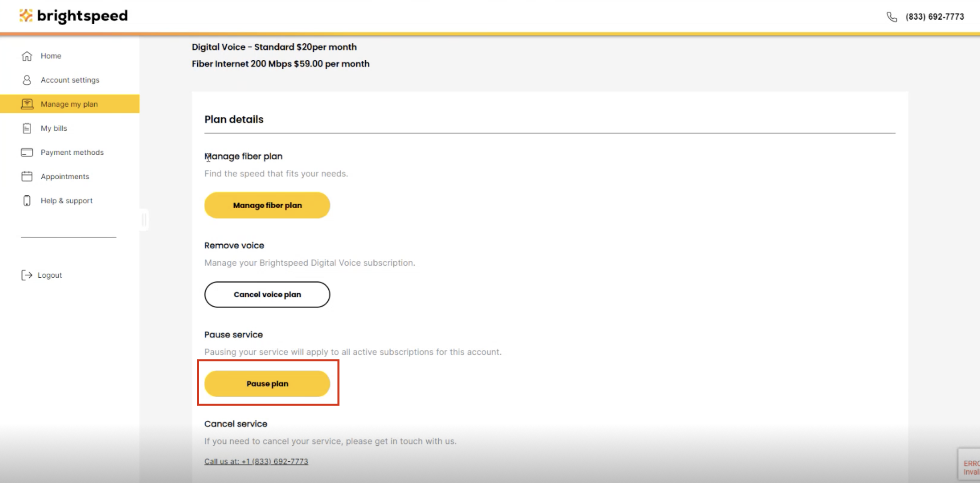
Task: Click the 'Plan details' heading
Action: coord(234,120)
